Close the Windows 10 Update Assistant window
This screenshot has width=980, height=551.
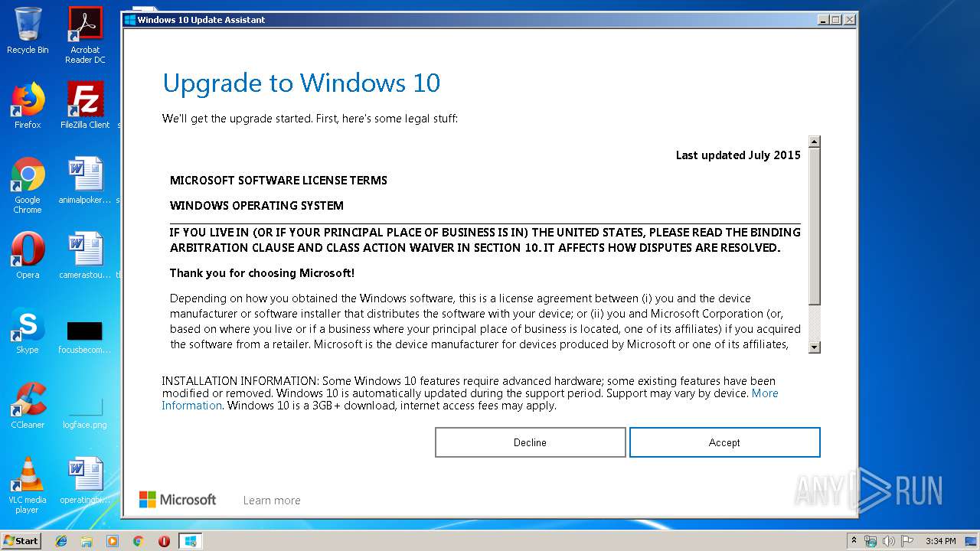pos(849,20)
